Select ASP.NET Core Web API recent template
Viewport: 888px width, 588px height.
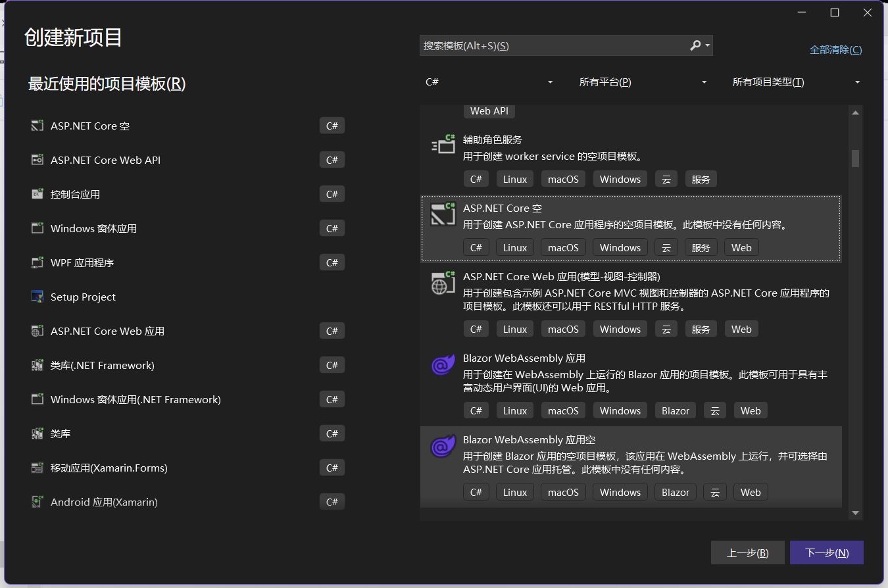tap(187, 160)
